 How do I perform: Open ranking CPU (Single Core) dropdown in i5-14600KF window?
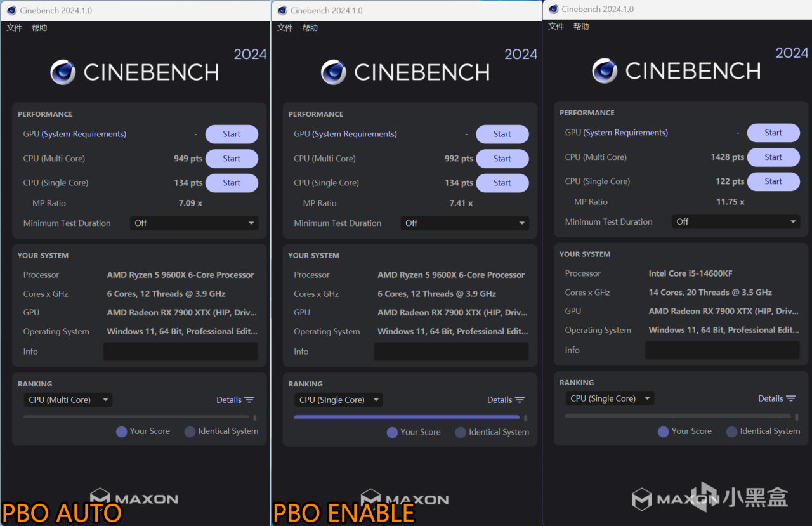tap(610, 398)
